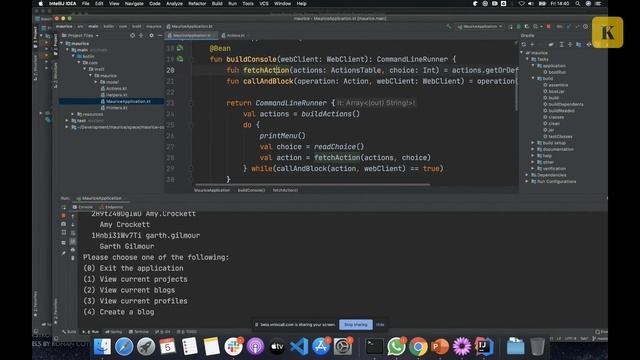Viewport: 640px width, 360px height.
Task: Select the bootJar task in the Gradle tree
Action: (556, 91)
